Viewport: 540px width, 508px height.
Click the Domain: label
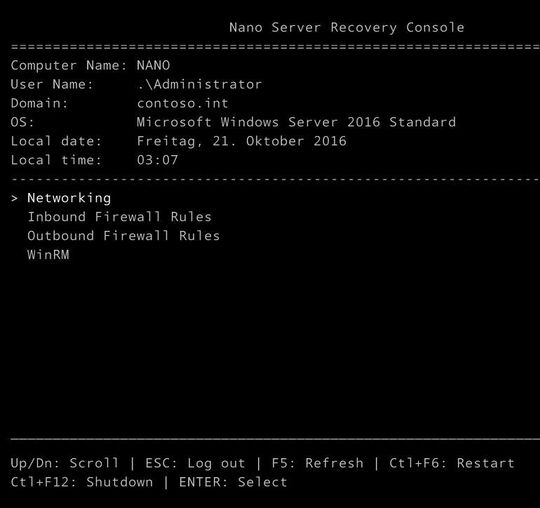pos(39,103)
